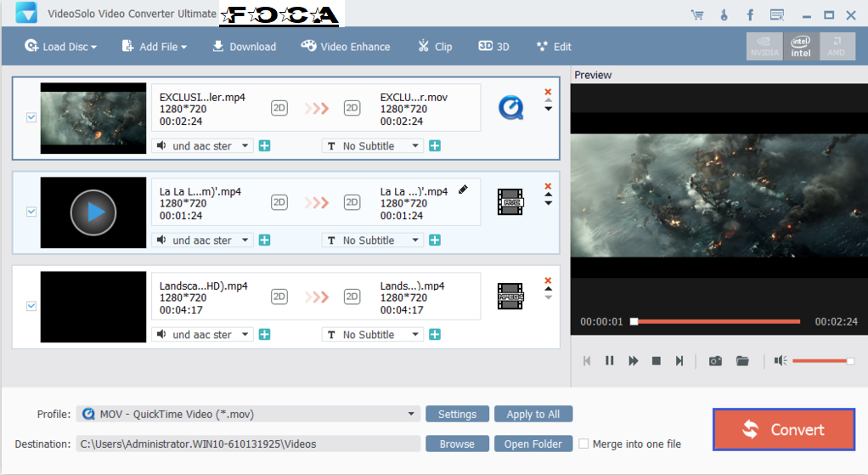The image size is (868, 475).
Task: Open the snapshot folder icon
Action: click(742, 361)
